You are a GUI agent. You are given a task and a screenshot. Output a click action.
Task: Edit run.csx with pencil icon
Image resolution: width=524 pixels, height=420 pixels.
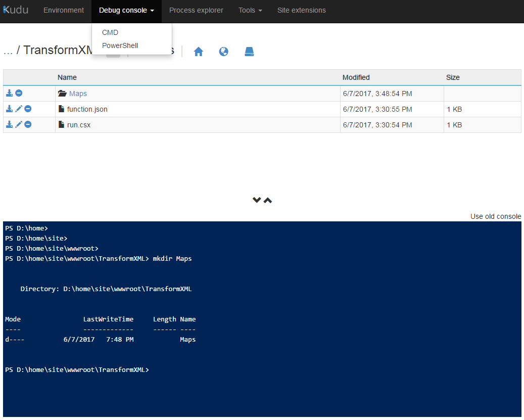coord(19,125)
